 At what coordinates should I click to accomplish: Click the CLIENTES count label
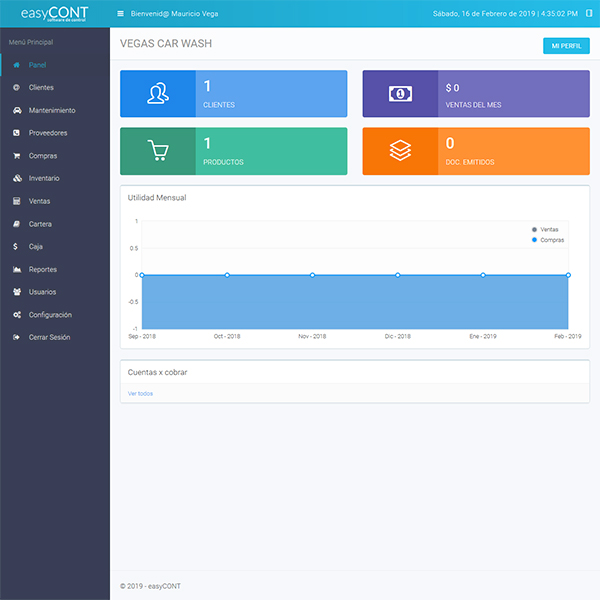[219, 105]
